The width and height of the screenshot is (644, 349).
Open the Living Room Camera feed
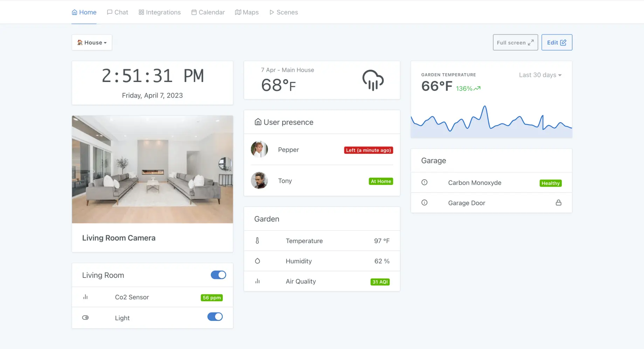(x=152, y=170)
